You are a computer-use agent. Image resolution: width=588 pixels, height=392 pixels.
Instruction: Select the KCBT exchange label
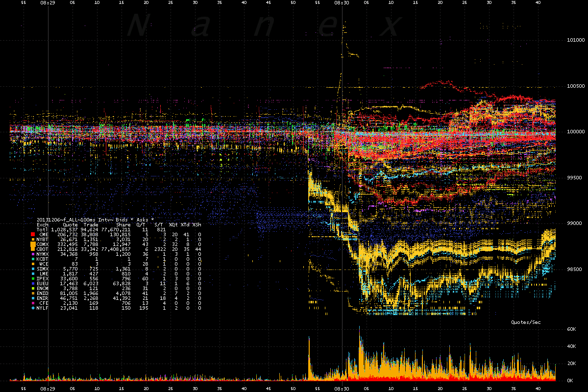43,259
